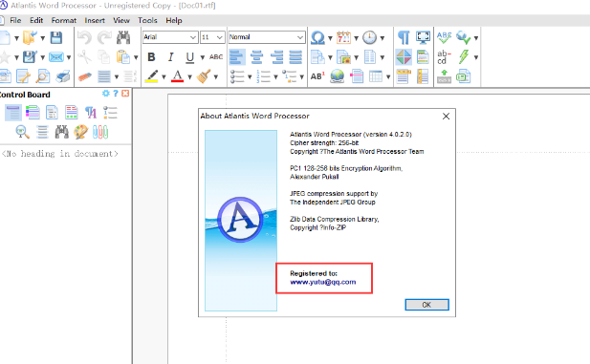The height and width of the screenshot is (364, 590).
Task: Click the AB footnote icon
Action: (x=317, y=76)
